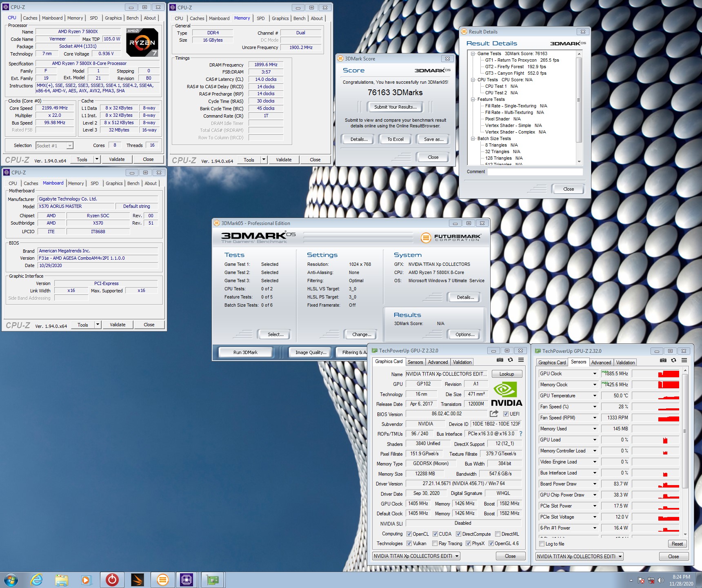Click the Futuremark orange circle taskbar icon
This screenshot has width=702, height=588.
(x=162, y=580)
